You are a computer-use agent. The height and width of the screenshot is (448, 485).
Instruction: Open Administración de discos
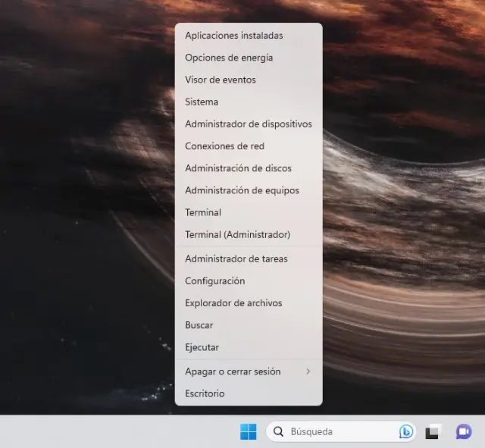point(238,168)
